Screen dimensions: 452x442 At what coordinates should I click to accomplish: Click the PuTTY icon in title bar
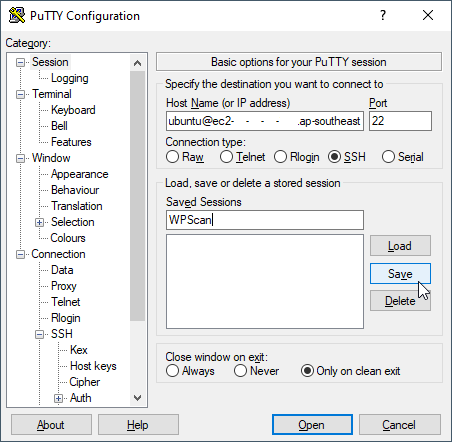click(17, 15)
